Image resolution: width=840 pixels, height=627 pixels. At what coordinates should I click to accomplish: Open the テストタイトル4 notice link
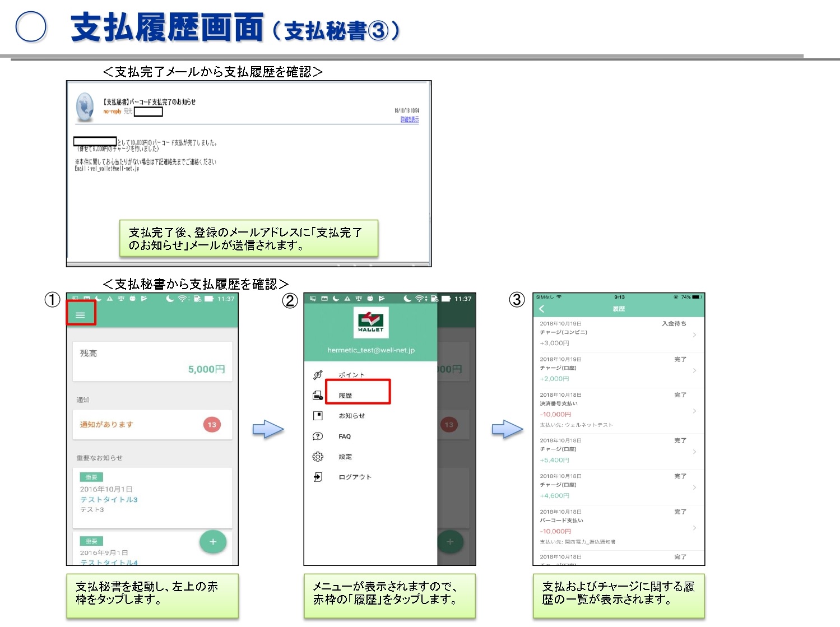click(109, 562)
